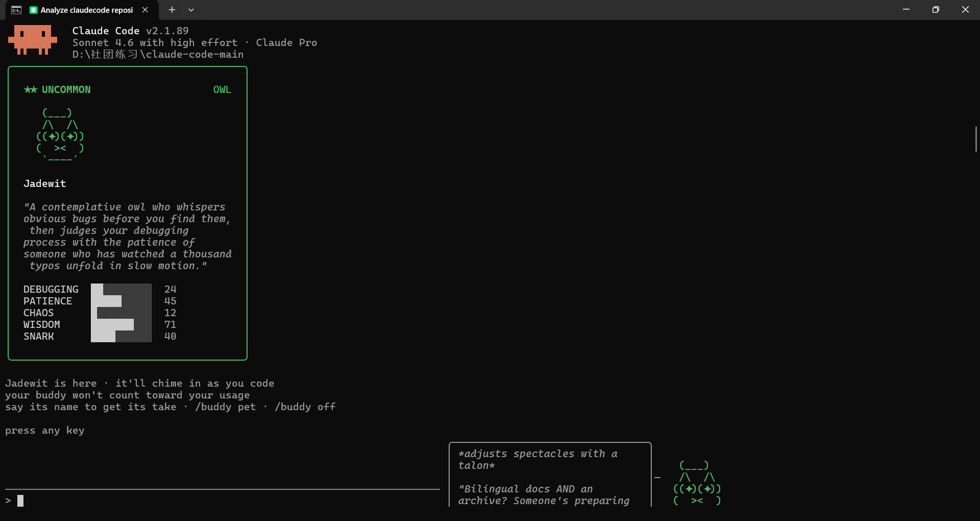Minimize the terminal window
980x521 pixels.
pos(906,10)
